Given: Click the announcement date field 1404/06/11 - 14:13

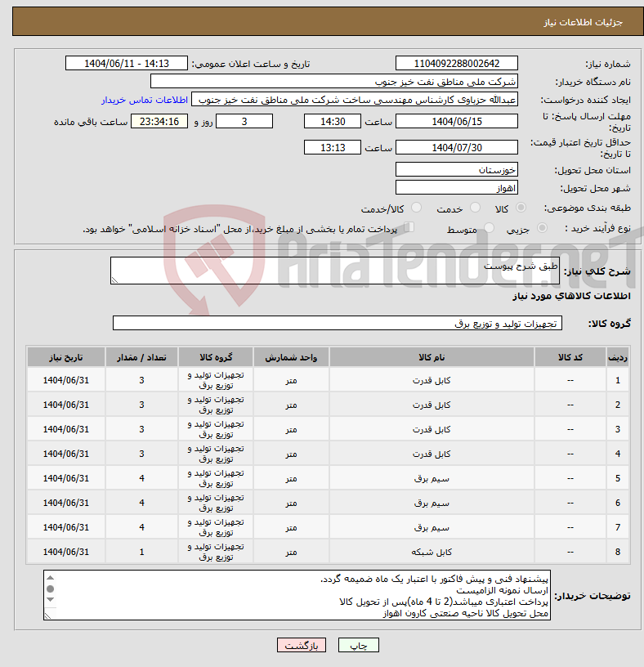Looking at the screenshot, I should point(127,64).
